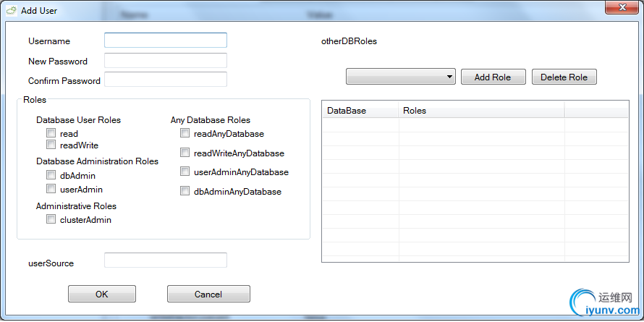
Task: Enable userAdminAnyDatabase checkbox
Action: pos(185,171)
